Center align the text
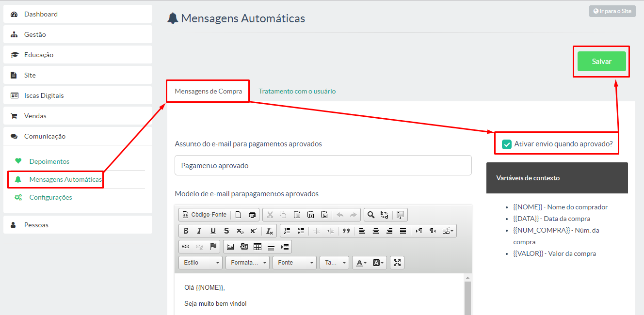Screen dimensions: 644x315 click(376, 231)
